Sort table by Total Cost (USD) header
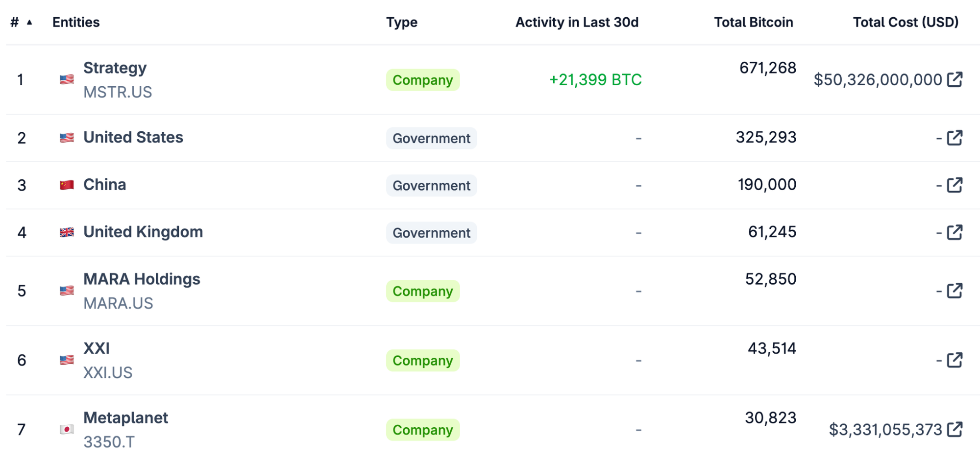This screenshot has height=464, width=980. coord(906,22)
